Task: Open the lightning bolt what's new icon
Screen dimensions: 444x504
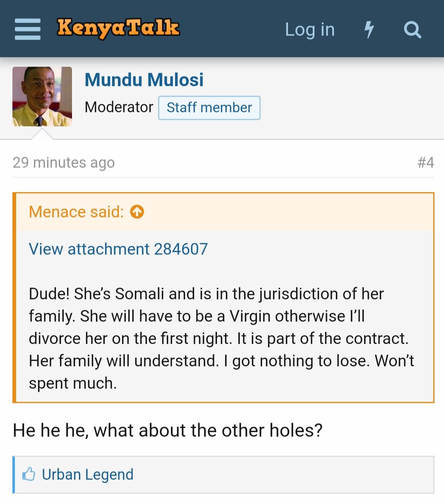Action: (369, 29)
